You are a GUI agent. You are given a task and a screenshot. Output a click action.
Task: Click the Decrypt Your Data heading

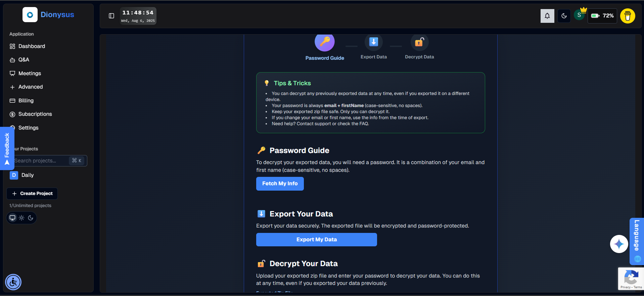point(304,264)
